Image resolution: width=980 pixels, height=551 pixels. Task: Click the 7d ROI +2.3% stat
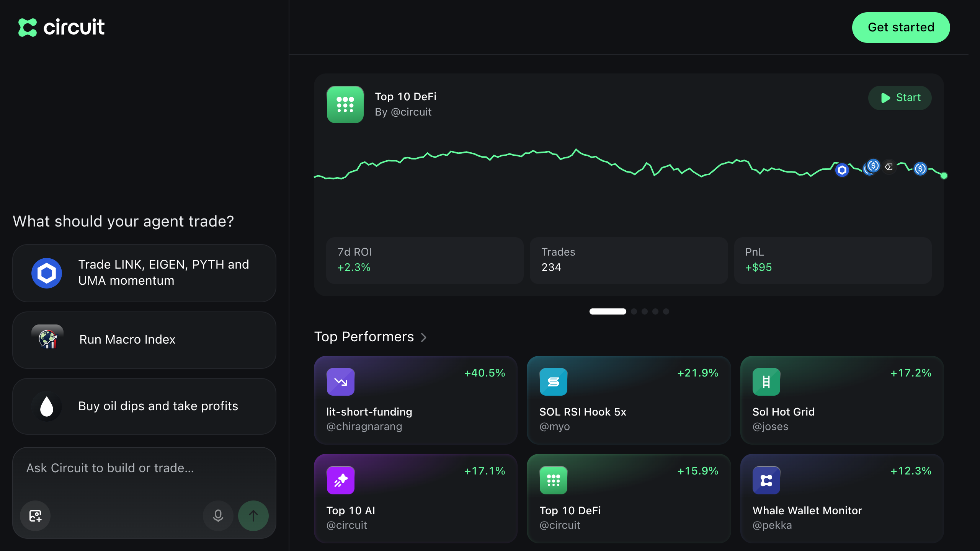click(425, 260)
